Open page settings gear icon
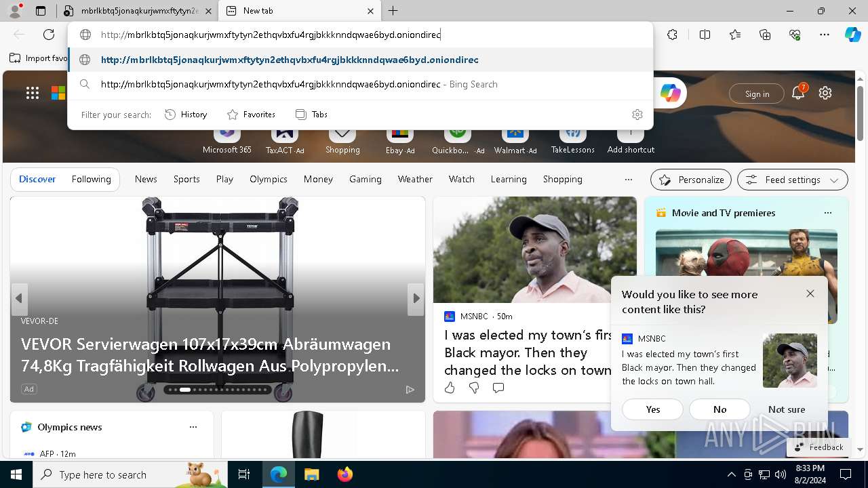This screenshot has height=488, width=868. click(825, 93)
